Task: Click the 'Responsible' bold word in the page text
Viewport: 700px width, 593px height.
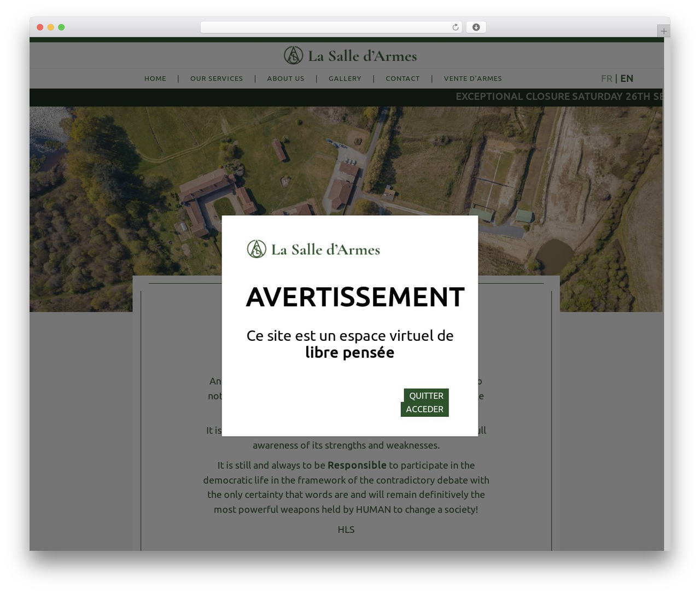Action: coord(357,466)
